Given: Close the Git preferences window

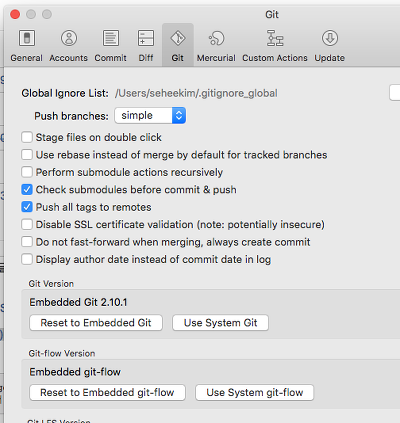Looking at the screenshot, I should (15, 14).
